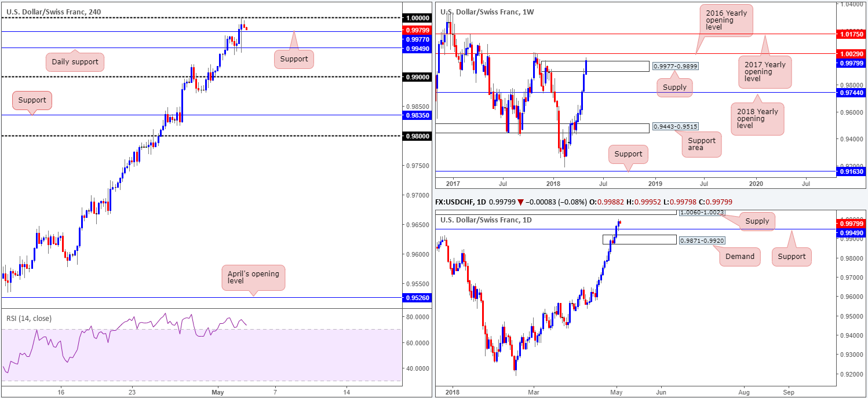This screenshot has width=868, height=398.
Task: Click the 'RSI (14, close)' indicator label
Action: coord(30,318)
